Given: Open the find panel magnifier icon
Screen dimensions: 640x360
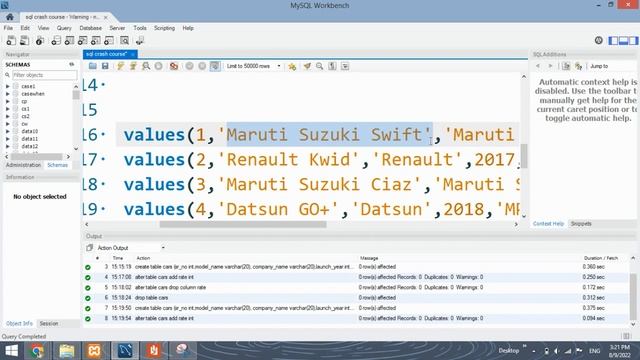Looking at the screenshot, I should tap(320, 66).
